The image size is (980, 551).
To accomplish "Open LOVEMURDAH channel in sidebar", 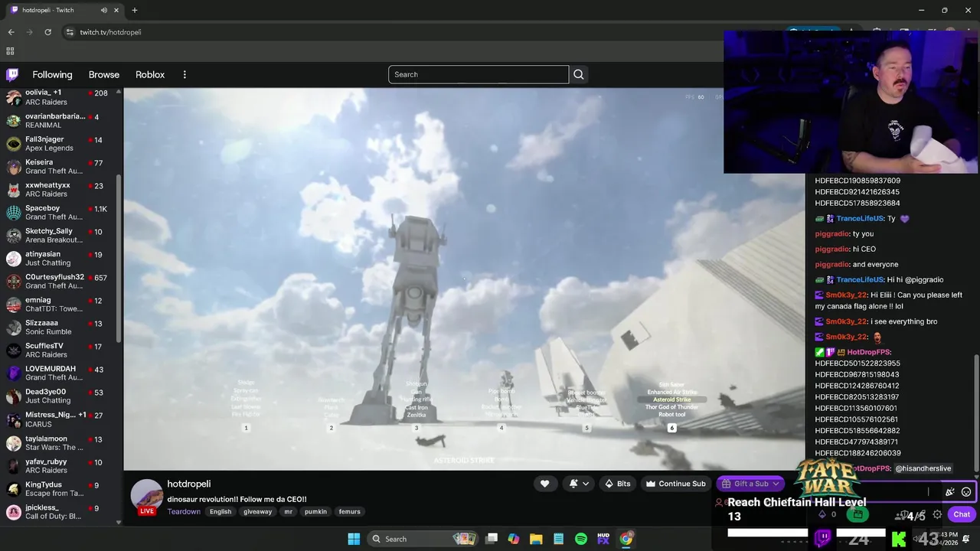I will 61,373.
